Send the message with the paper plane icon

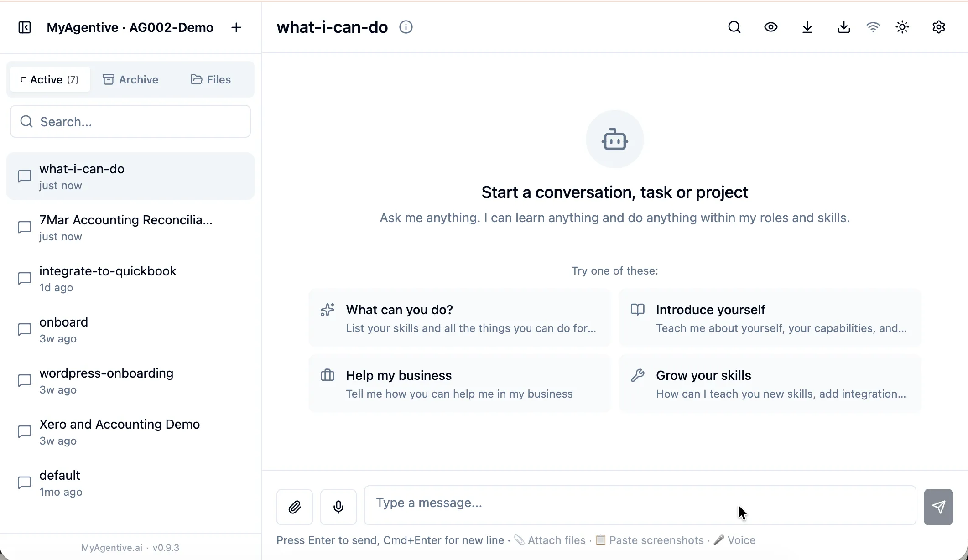[x=938, y=507]
